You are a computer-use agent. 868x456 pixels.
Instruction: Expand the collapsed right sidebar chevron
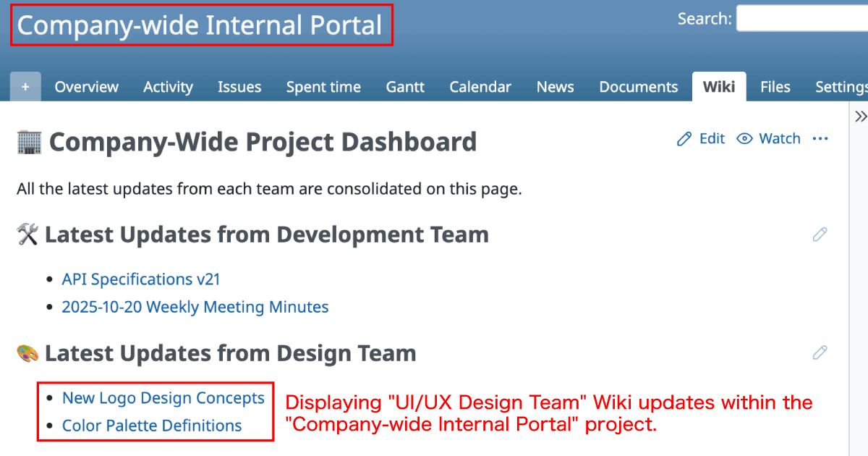point(860,116)
